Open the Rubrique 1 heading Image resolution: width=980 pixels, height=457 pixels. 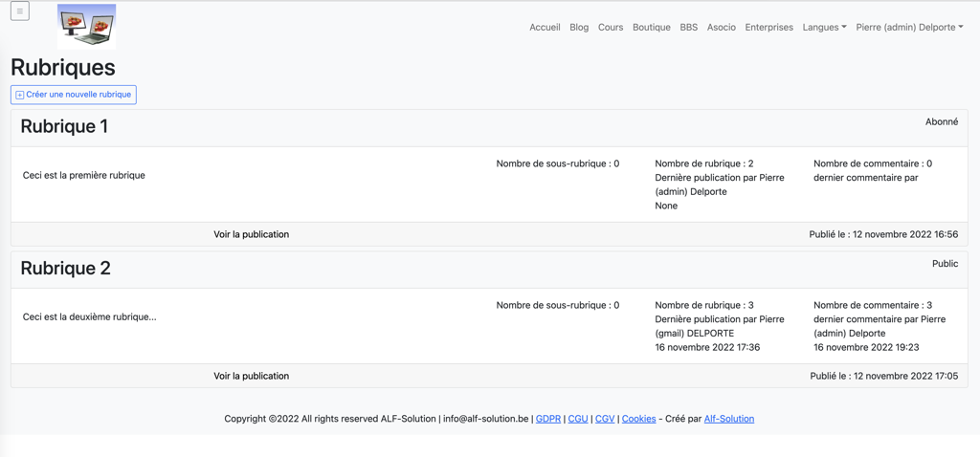click(x=64, y=126)
